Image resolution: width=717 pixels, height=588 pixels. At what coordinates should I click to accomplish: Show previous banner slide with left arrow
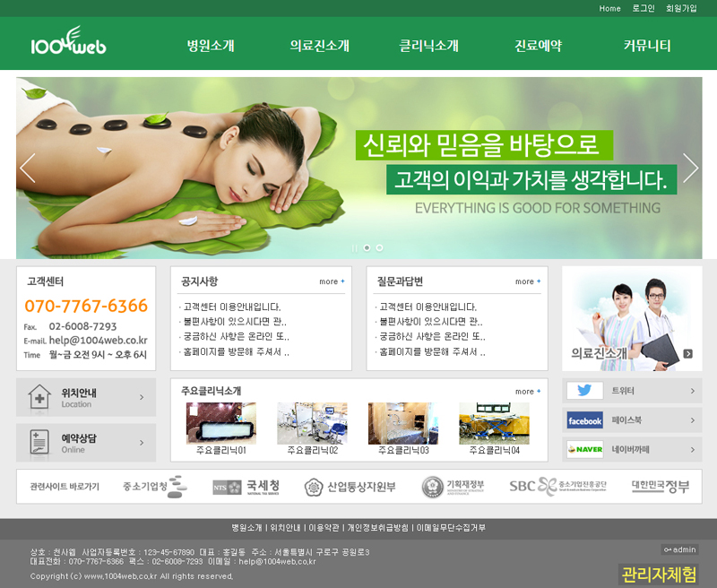pos(28,168)
